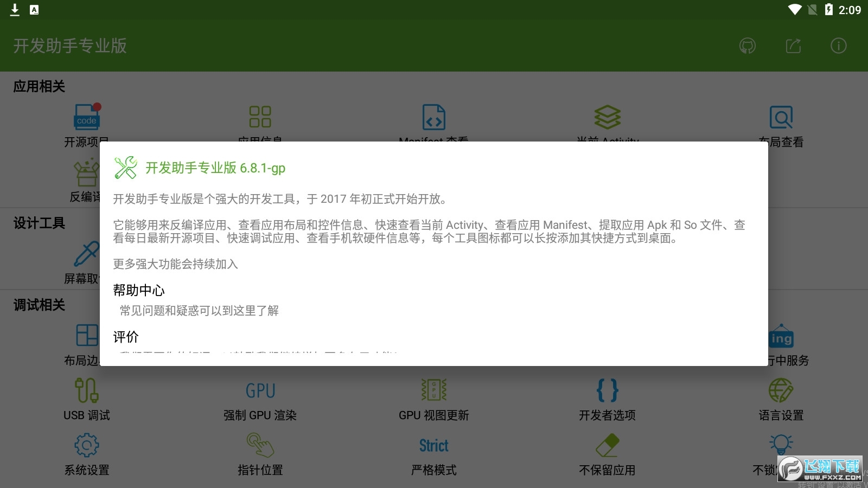Screen dimensions: 868x488
Task: Tap the Wi-Fi status icon
Action: (x=795, y=10)
